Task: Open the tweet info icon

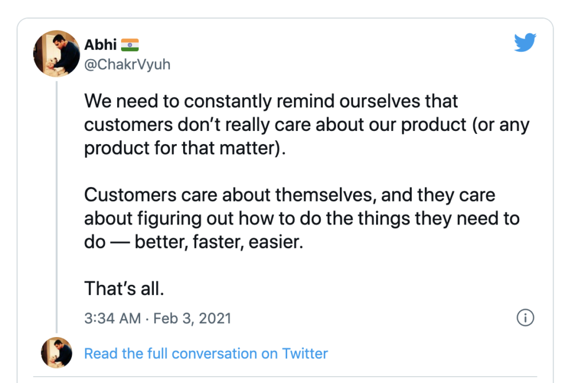Action: (x=525, y=318)
